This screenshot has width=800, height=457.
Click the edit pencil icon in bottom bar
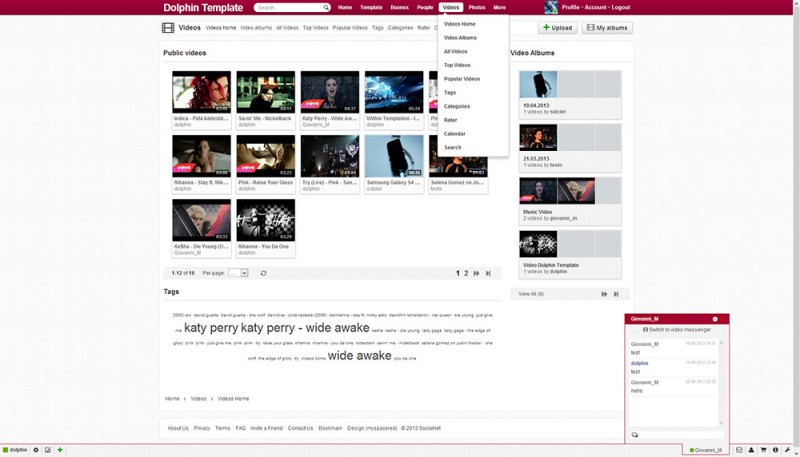tap(47, 450)
